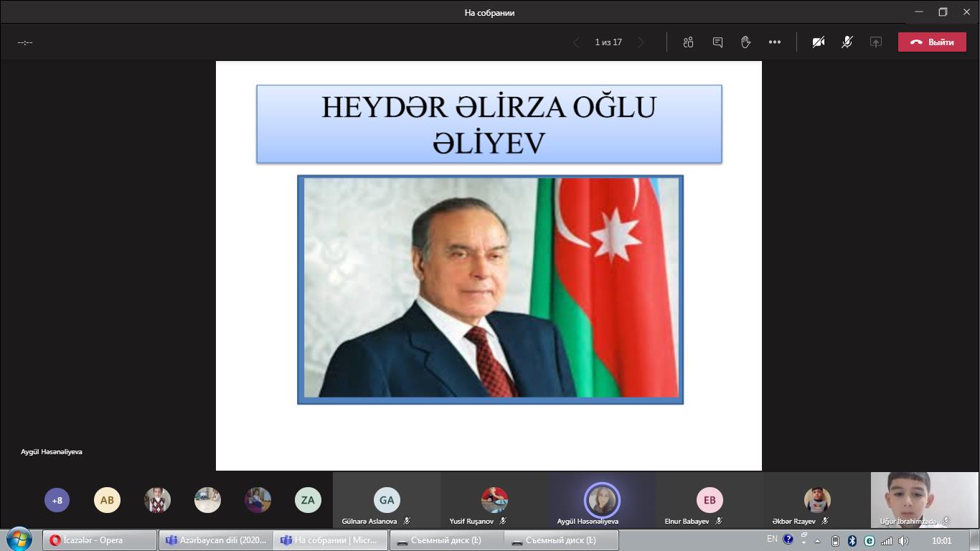Toggle the camera on or off
Image resolution: width=980 pixels, height=551 pixels.
click(x=819, y=42)
